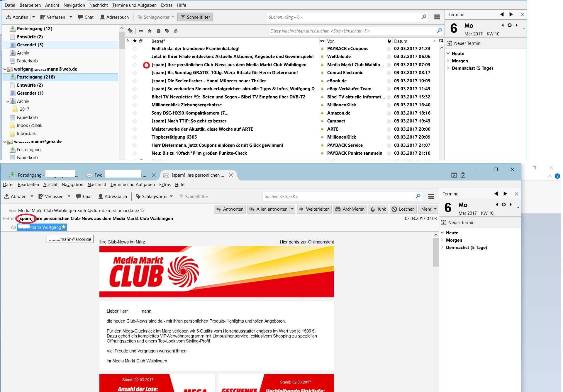Open Schlagwörter dropdown in lower toolbar
This screenshot has height=392, width=563.
click(155, 196)
